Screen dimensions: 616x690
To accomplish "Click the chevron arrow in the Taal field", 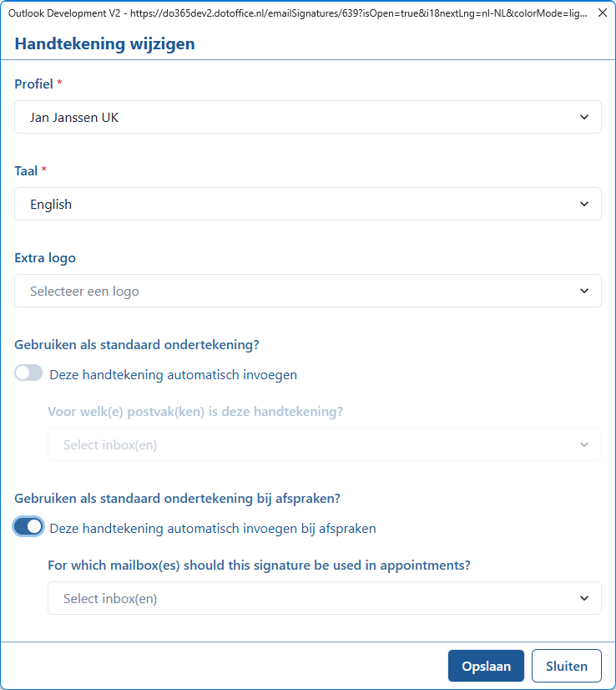I will (584, 204).
